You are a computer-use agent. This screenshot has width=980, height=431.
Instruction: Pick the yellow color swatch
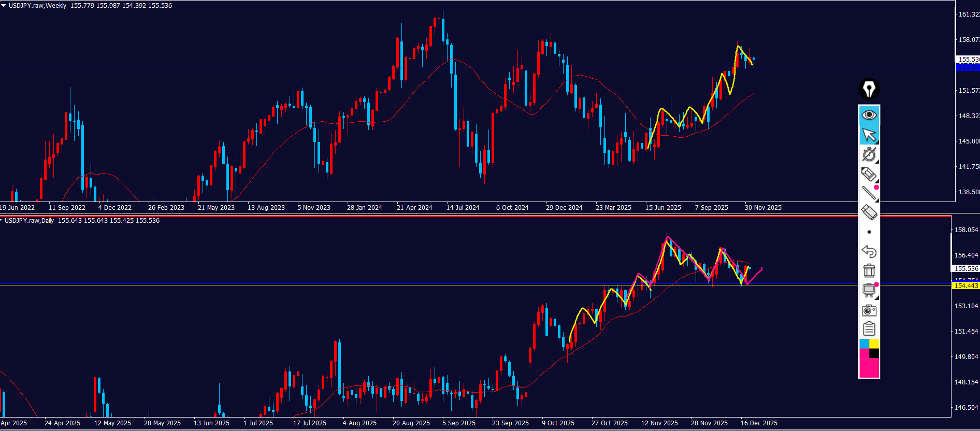click(x=874, y=343)
